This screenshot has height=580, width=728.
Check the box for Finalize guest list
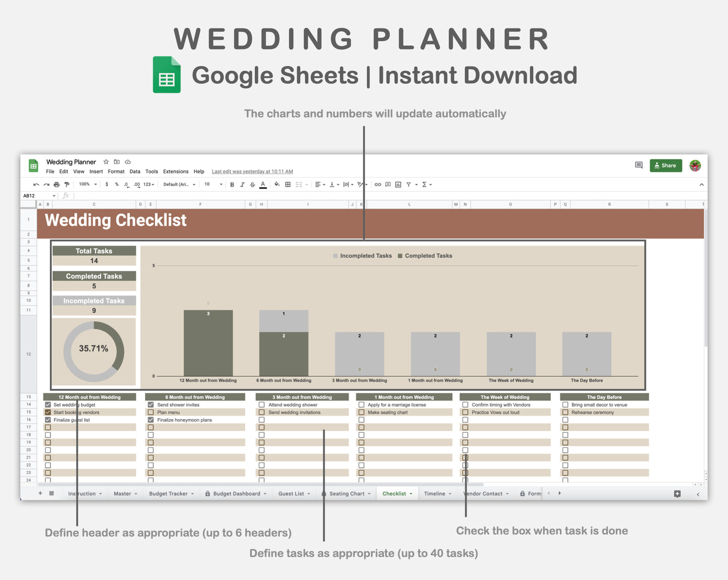pyautogui.click(x=48, y=419)
